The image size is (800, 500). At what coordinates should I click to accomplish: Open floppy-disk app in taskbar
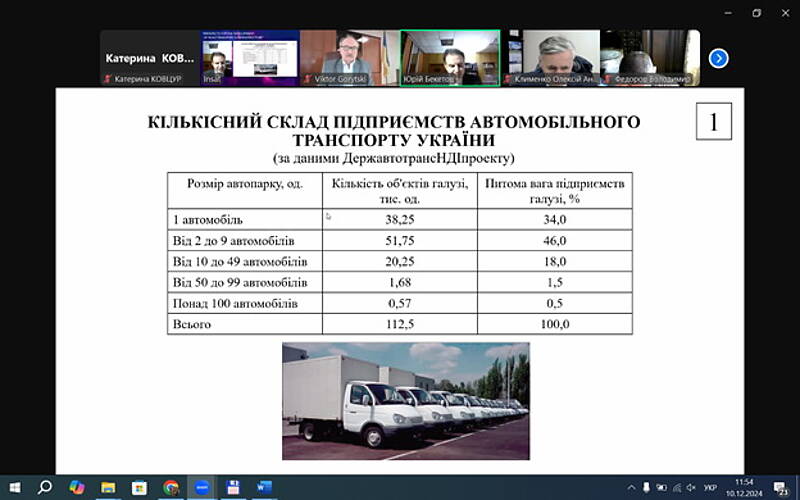point(233,488)
